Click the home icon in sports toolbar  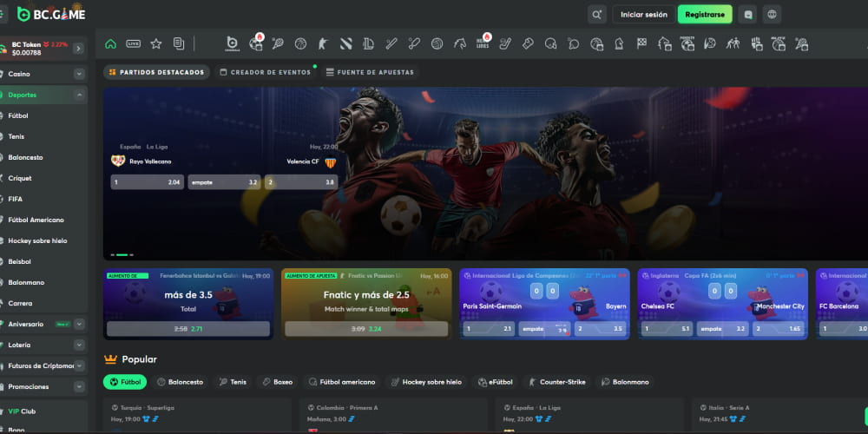click(110, 43)
